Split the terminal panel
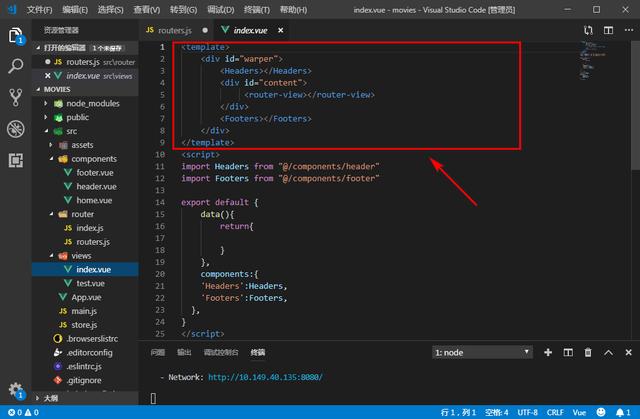 568,352
